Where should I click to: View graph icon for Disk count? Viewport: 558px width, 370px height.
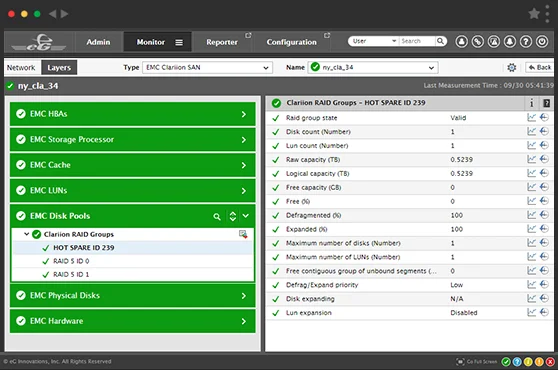(x=531, y=131)
